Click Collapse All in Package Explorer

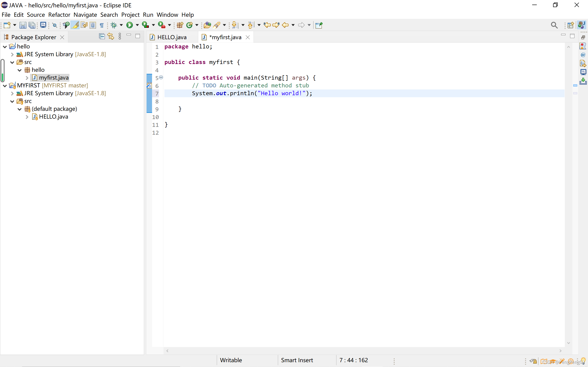pos(102,36)
